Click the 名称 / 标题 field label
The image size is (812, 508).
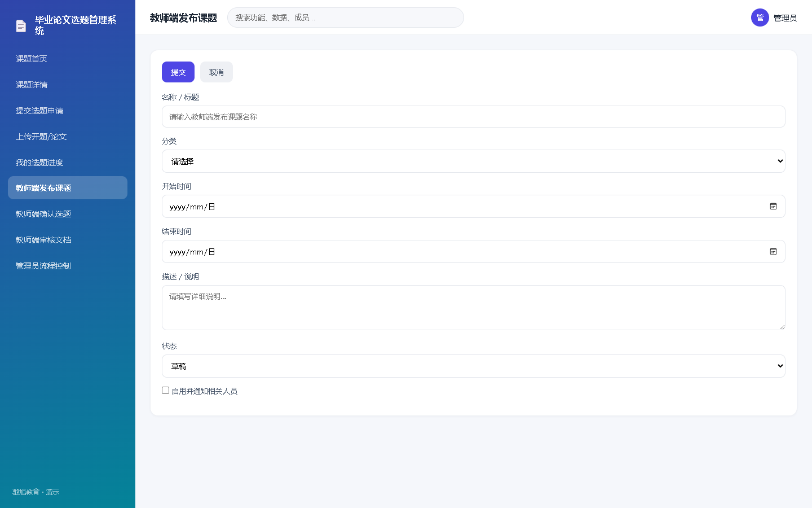pos(180,97)
